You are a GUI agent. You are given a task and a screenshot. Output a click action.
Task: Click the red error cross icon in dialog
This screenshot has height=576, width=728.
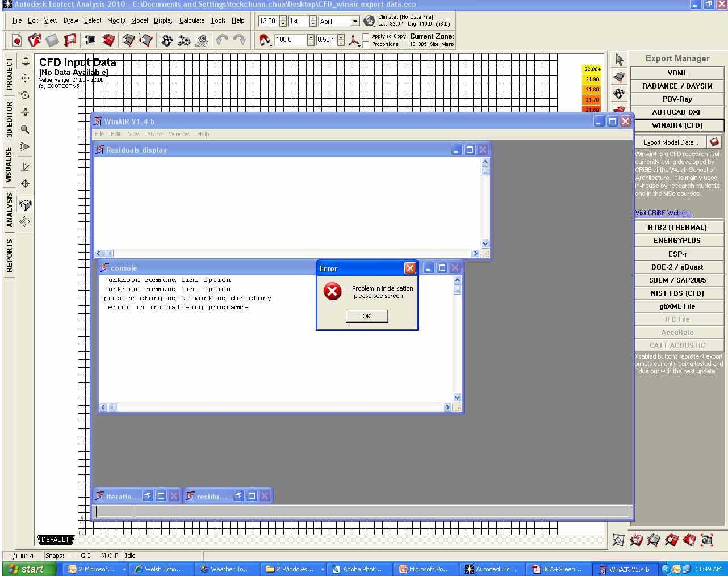point(332,292)
